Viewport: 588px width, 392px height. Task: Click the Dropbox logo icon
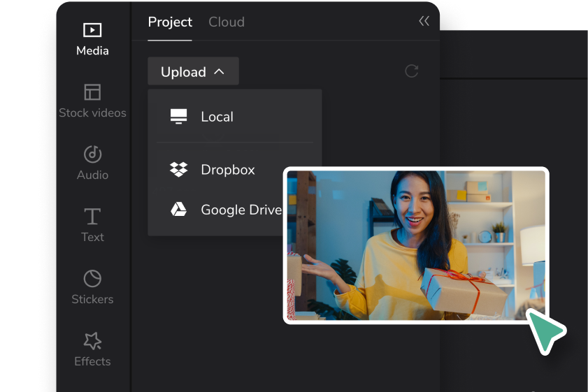click(x=179, y=170)
